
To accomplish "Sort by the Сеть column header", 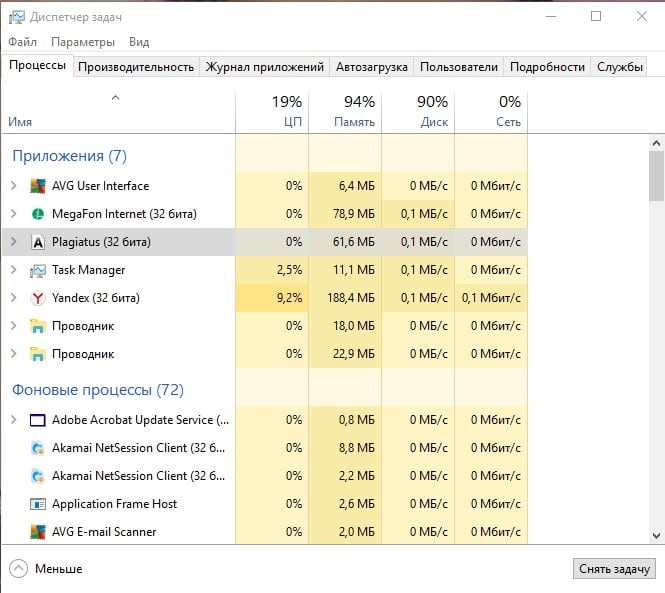I will [491, 113].
